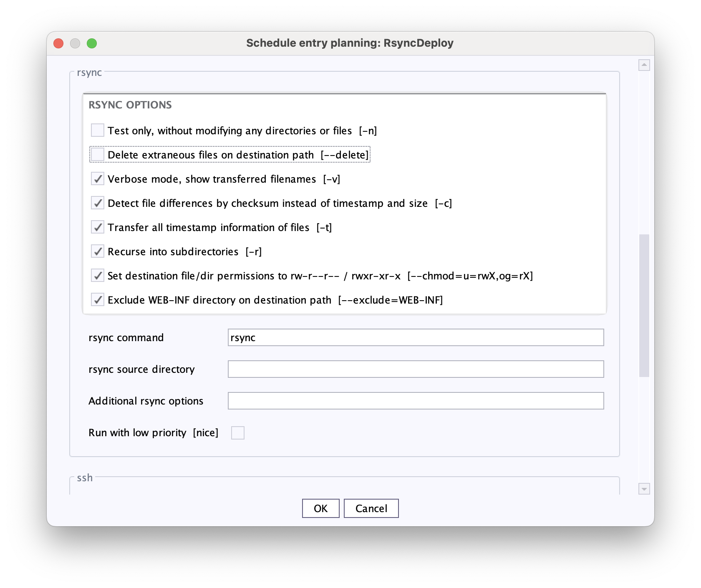Enable the test only [-n] checkbox
Viewport: 701px width, 588px height.
[98, 131]
